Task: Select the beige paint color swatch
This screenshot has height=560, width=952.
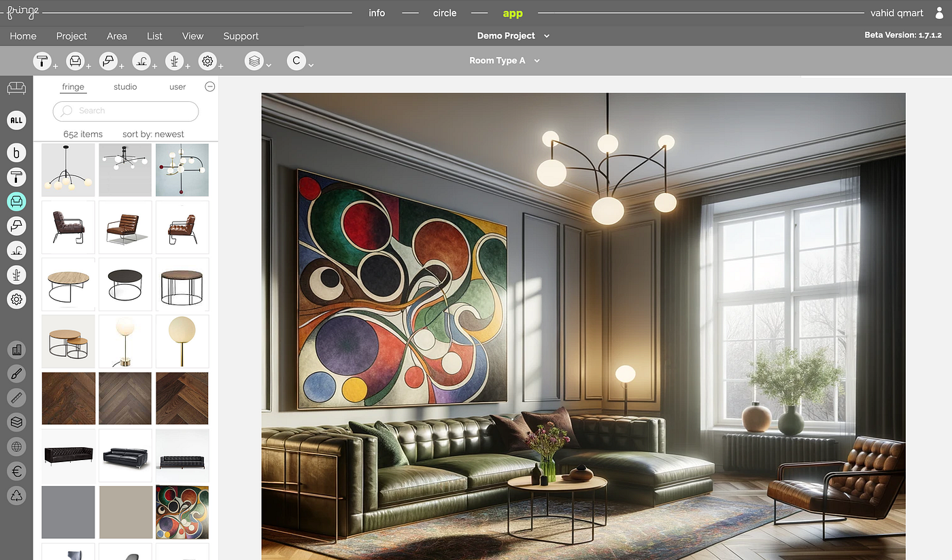Action: [125, 512]
